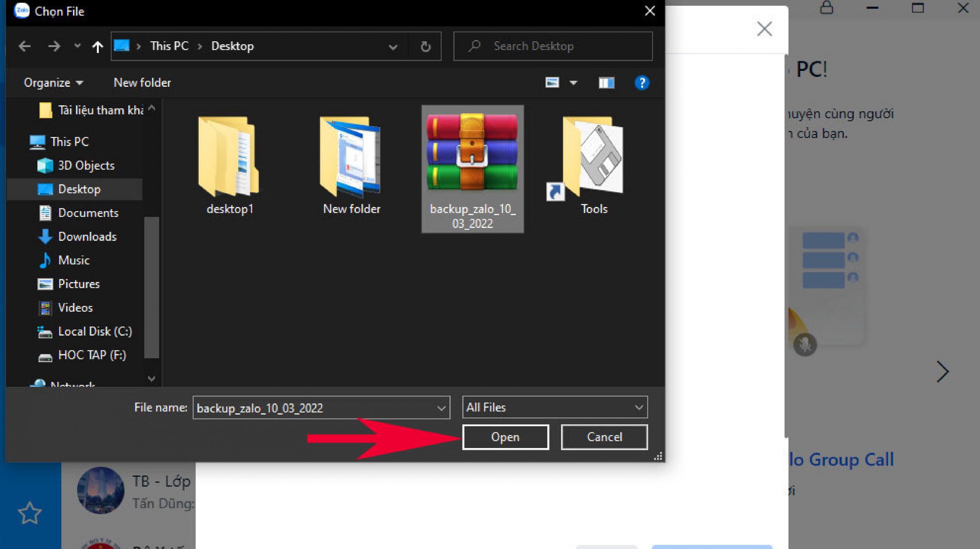Viewport: 980px width, 549px height.
Task: Go up one folder level
Action: tap(98, 47)
